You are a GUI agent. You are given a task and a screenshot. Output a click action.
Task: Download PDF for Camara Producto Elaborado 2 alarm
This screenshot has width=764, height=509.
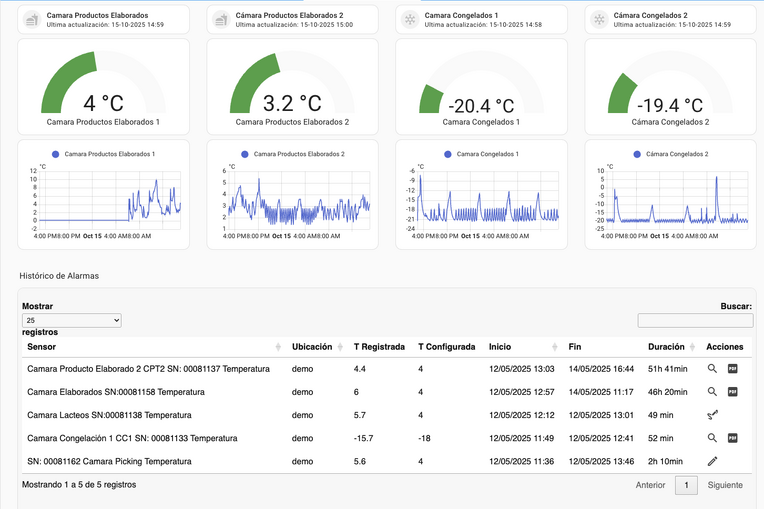coord(732,369)
